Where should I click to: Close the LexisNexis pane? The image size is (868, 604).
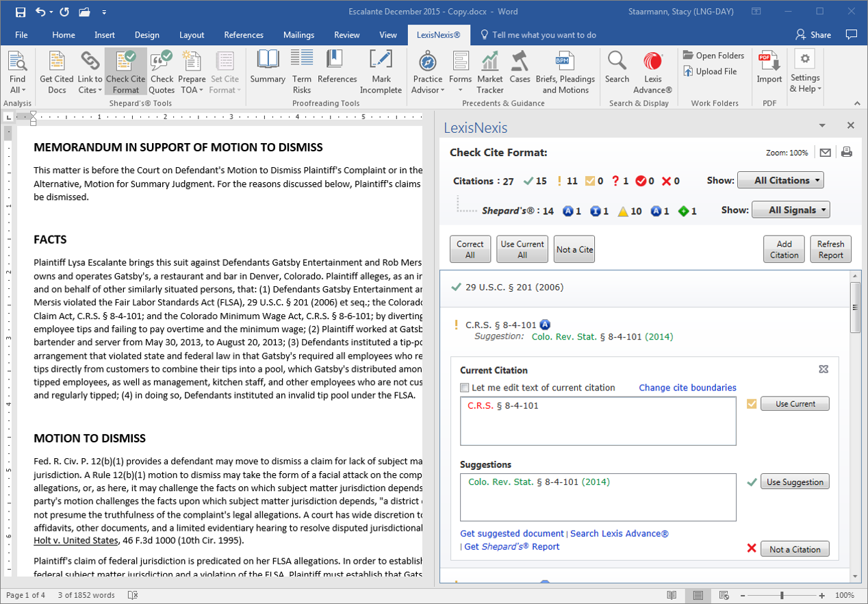[851, 125]
